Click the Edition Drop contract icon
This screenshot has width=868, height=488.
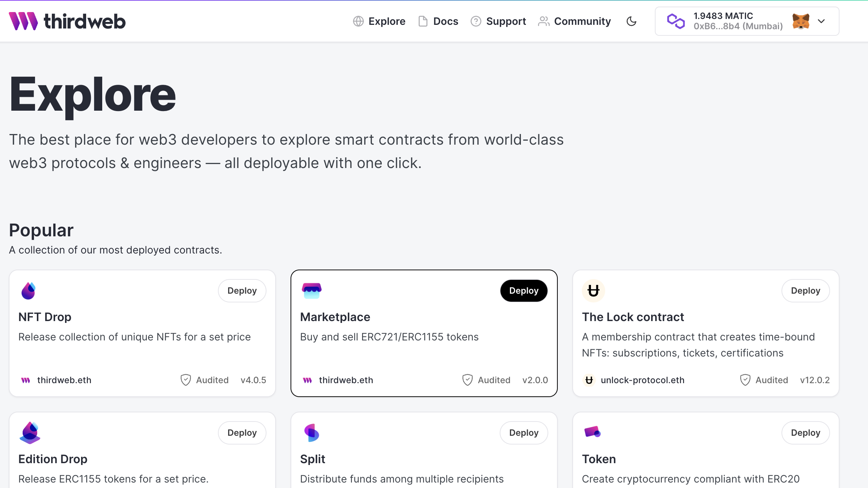(x=30, y=432)
